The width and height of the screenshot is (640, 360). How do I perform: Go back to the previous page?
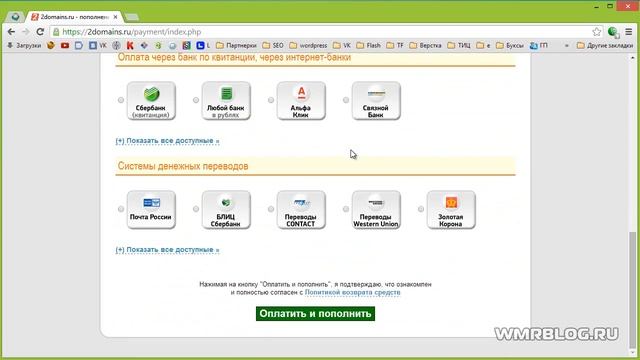(11, 32)
